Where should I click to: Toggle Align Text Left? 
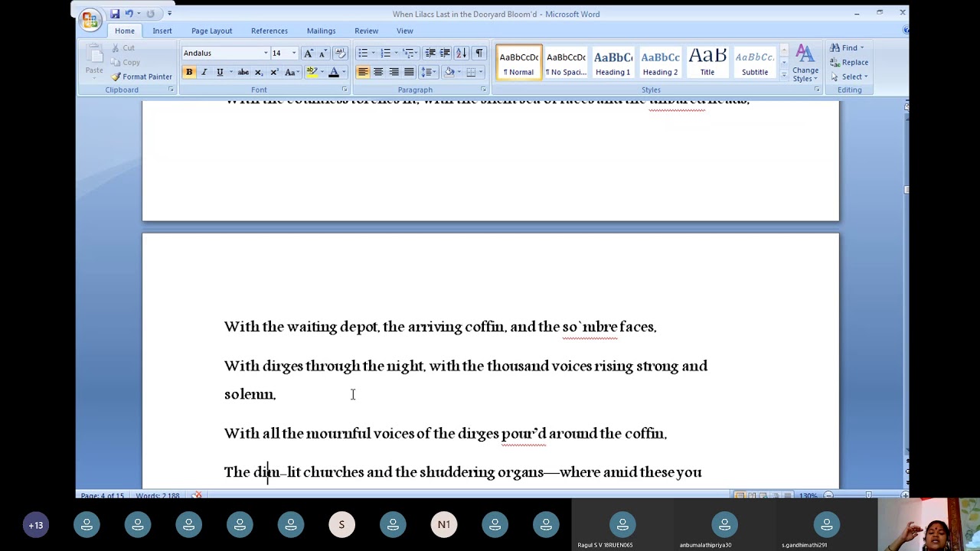click(x=363, y=72)
